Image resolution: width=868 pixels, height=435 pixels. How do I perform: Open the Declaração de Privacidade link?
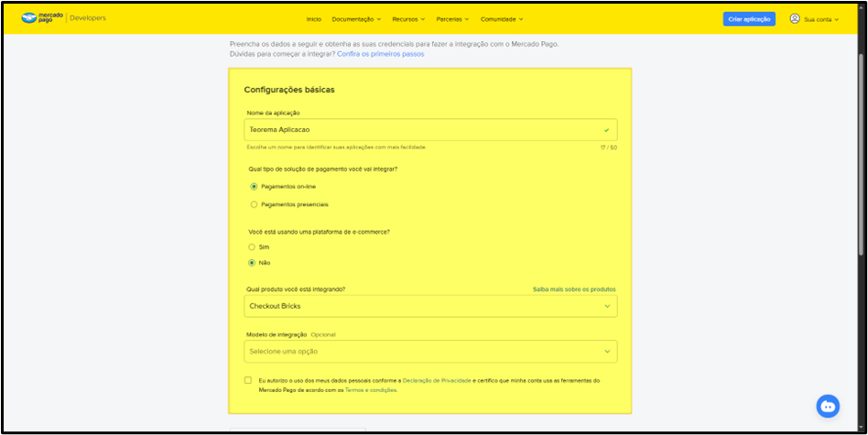437,381
